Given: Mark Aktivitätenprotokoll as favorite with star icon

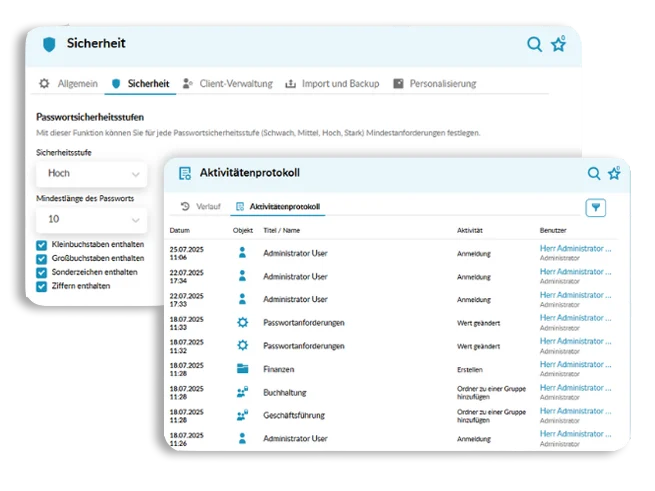Looking at the screenshot, I should click(x=614, y=173).
